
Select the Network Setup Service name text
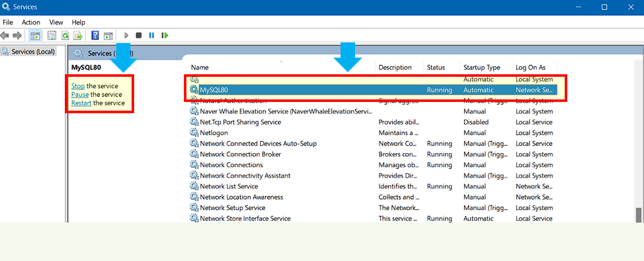(233, 207)
